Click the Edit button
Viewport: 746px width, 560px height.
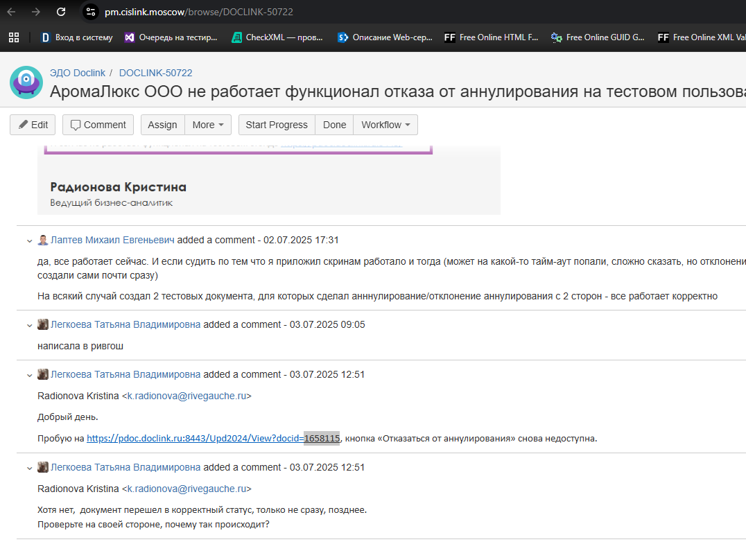(33, 125)
